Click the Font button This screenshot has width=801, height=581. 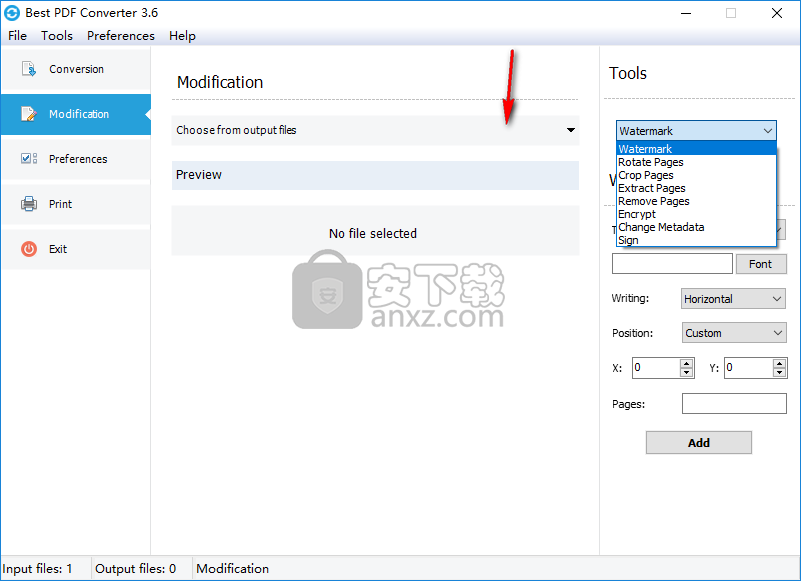tap(761, 264)
